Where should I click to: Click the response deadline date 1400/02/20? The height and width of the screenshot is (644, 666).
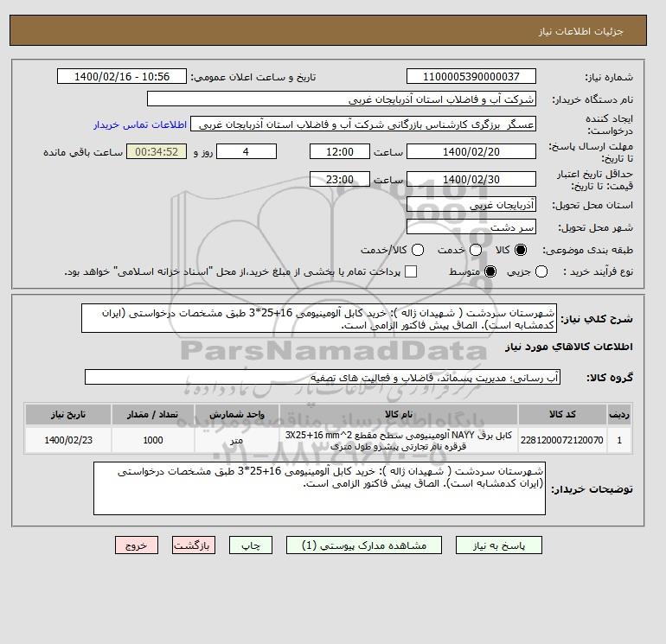pos(471,151)
